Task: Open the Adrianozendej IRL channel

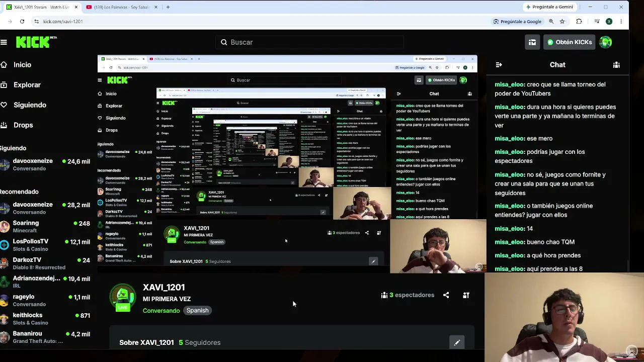Action: (45, 282)
